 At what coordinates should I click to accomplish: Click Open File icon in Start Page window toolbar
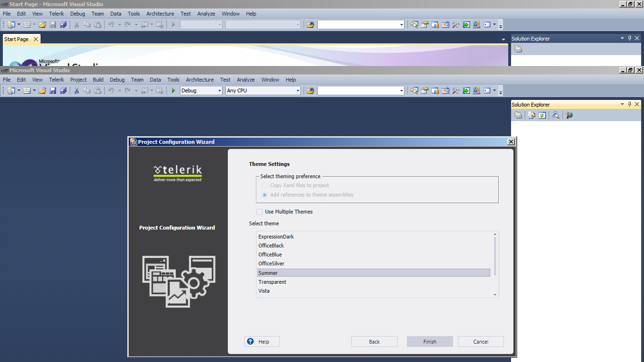click(x=42, y=25)
